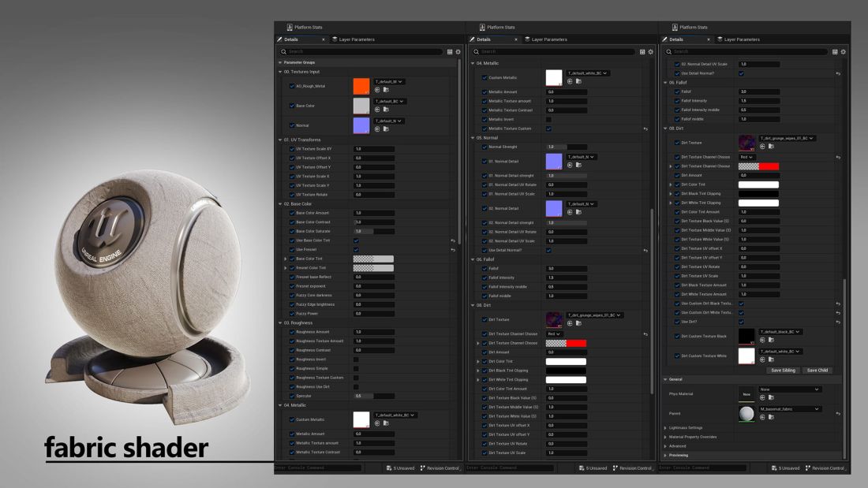Screen dimensions: 868x488
Task: Click the Platform Stats icon above the middle panel
Action: [482, 27]
